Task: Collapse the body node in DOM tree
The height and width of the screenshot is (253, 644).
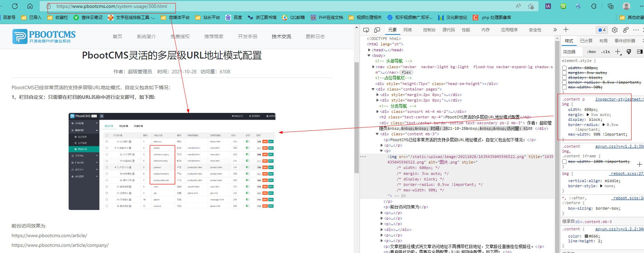Action: tap(369, 55)
